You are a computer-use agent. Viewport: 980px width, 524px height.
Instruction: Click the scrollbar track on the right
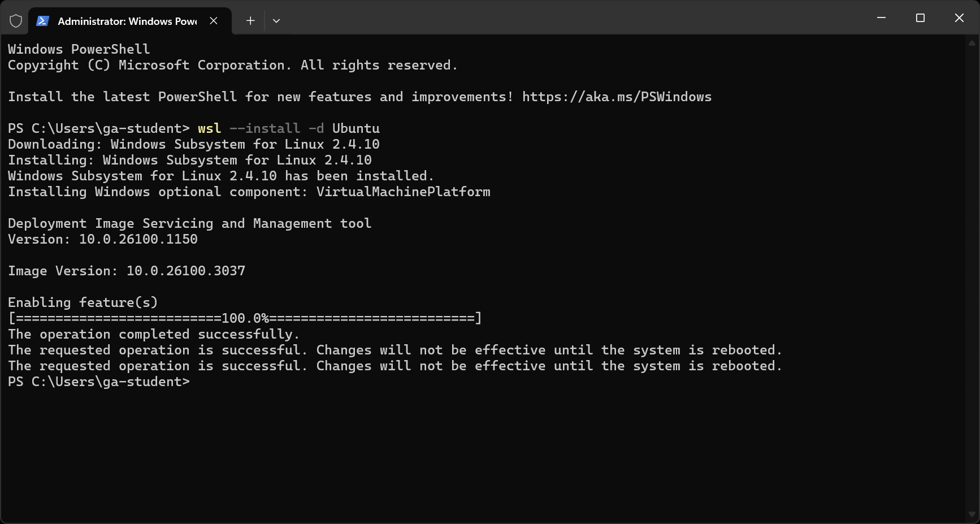click(973, 283)
